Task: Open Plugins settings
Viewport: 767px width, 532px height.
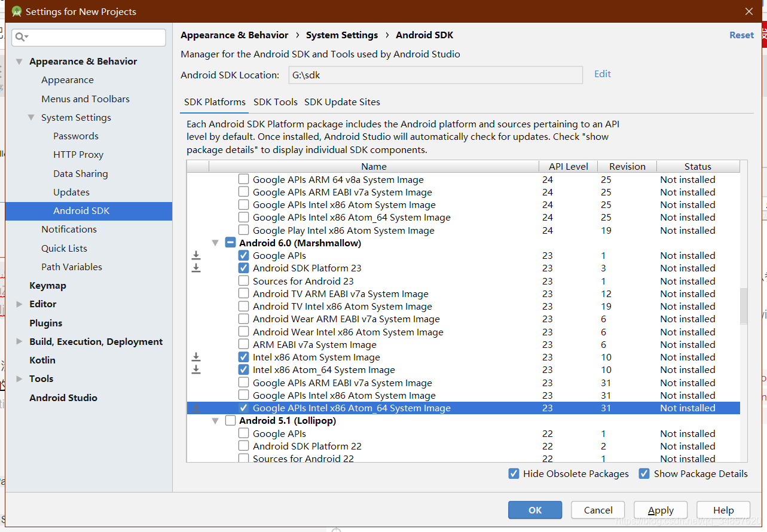Action: pos(46,323)
